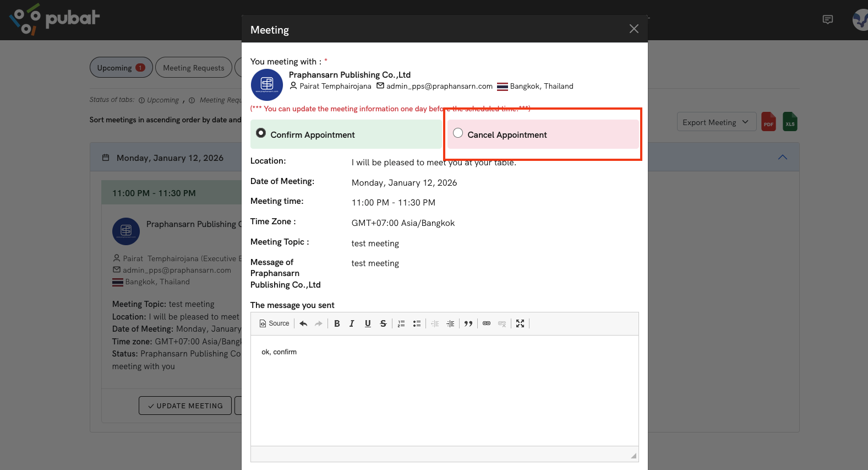Image resolution: width=868 pixels, height=470 pixels.
Task: Maximize the message editor
Action: click(x=520, y=323)
